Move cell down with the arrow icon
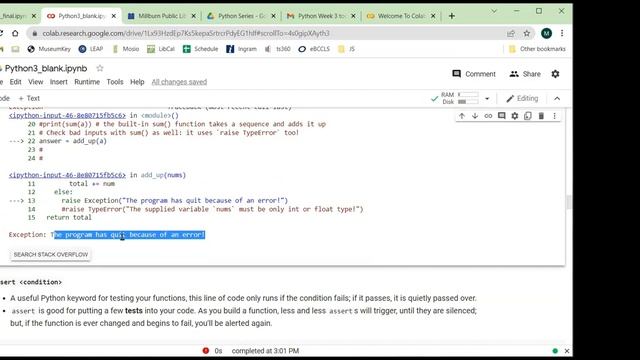 click(475, 116)
